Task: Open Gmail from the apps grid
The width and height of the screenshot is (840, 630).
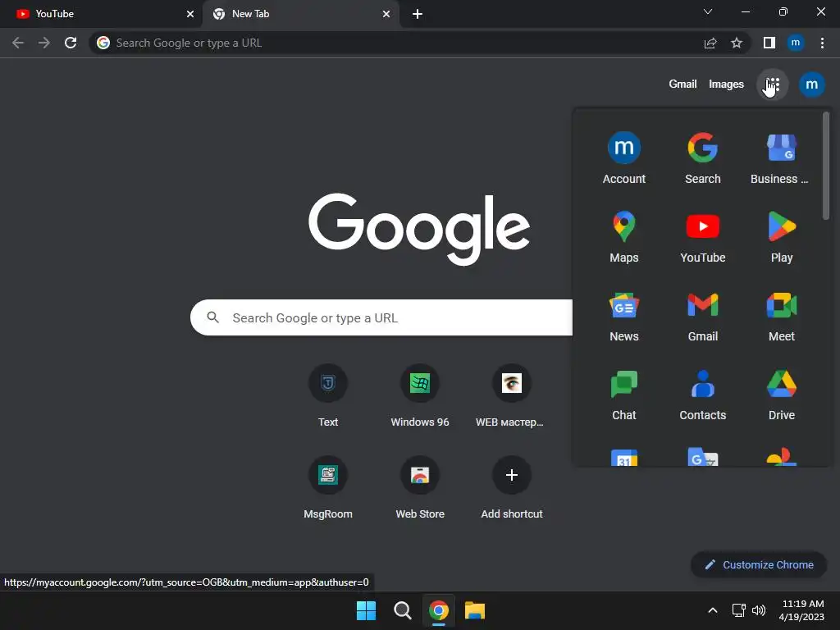Action: click(x=702, y=316)
